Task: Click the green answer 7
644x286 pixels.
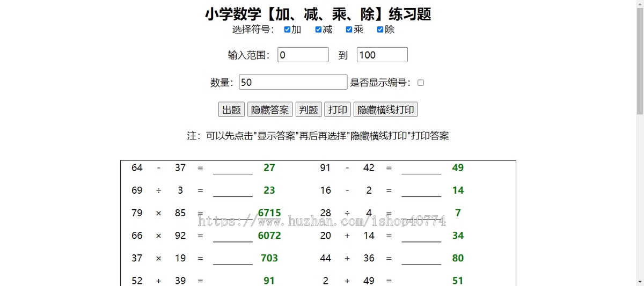Action: coord(458,212)
